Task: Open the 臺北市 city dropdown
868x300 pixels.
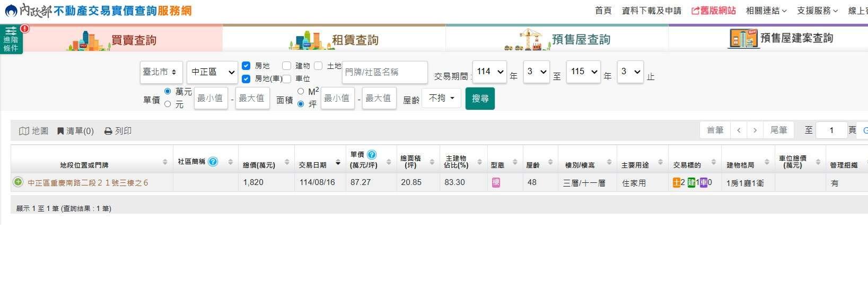Action: (x=161, y=72)
